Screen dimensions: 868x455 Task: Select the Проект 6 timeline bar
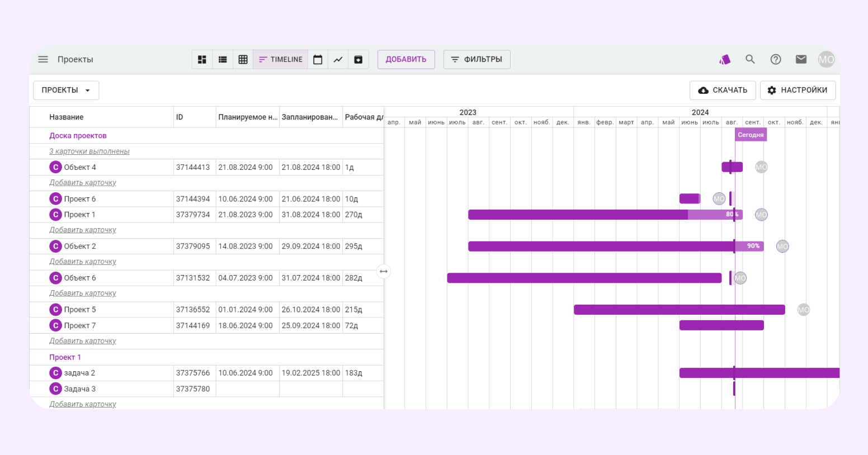click(x=690, y=198)
